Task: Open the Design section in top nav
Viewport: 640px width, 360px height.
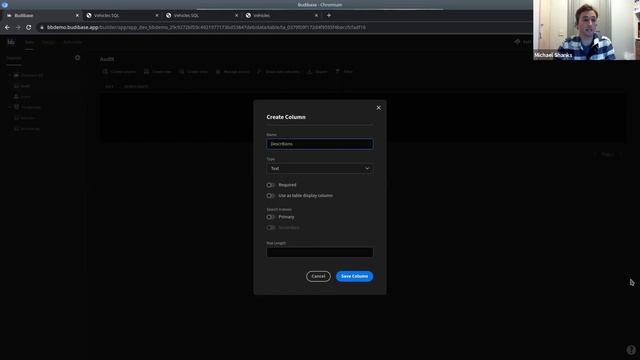Action: click(49, 42)
